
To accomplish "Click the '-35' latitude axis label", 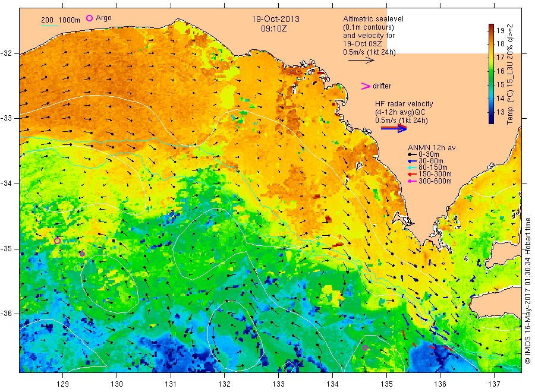I will click(6, 248).
